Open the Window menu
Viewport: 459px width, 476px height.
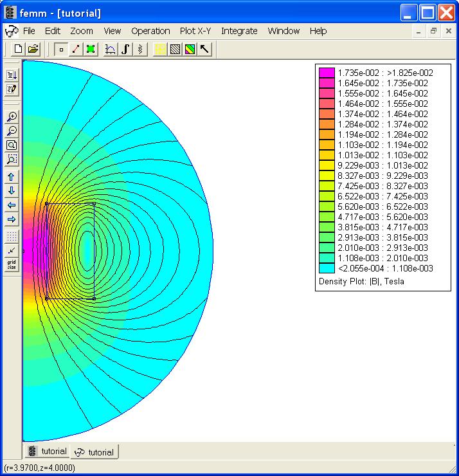(x=283, y=31)
